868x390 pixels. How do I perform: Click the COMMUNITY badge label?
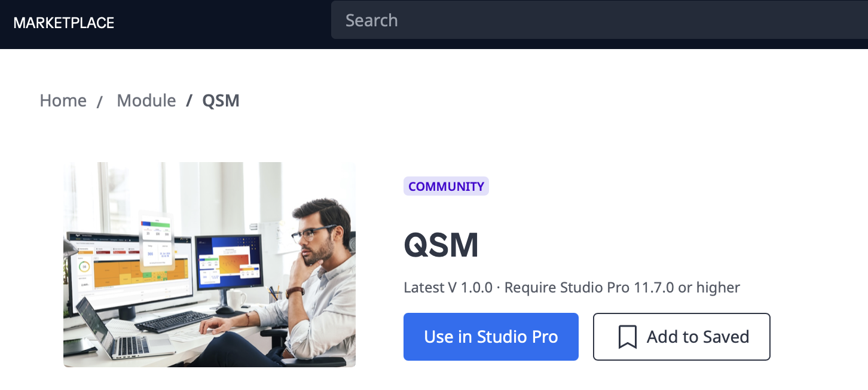pos(446,186)
